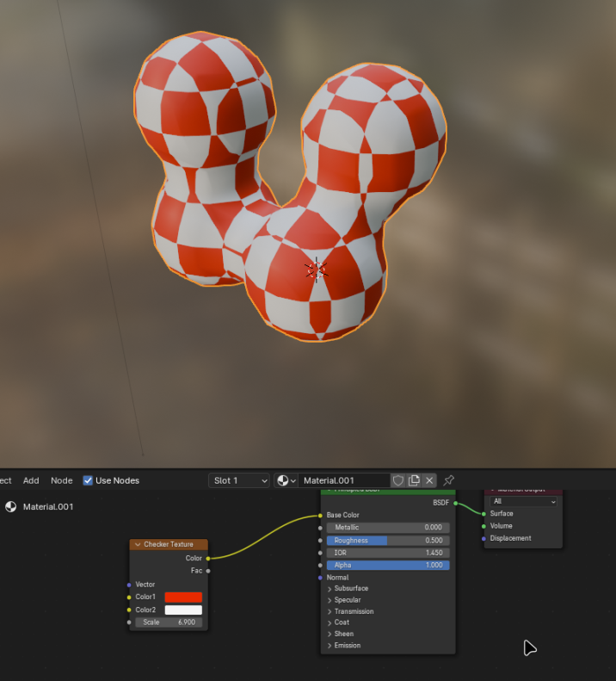The height and width of the screenshot is (681, 616).
Task: Expand the Coat panel
Action: tap(338, 622)
